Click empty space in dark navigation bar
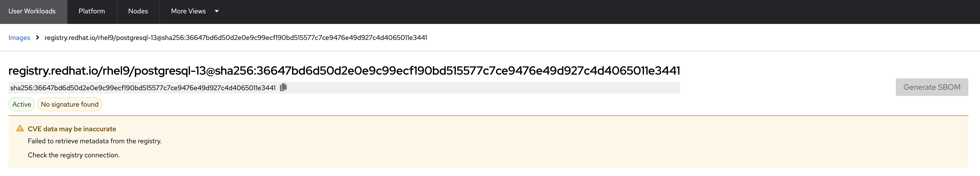This screenshot has height=176, width=980. tap(571, 11)
